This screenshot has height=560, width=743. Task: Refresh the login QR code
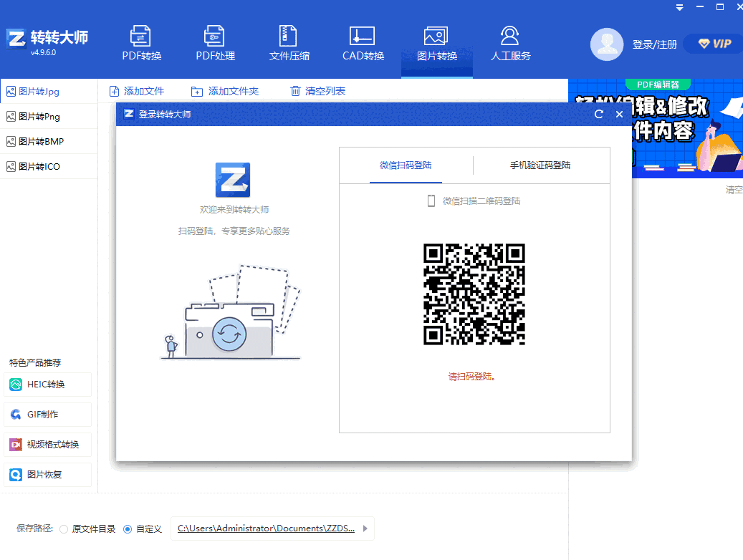[x=599, y=114]
